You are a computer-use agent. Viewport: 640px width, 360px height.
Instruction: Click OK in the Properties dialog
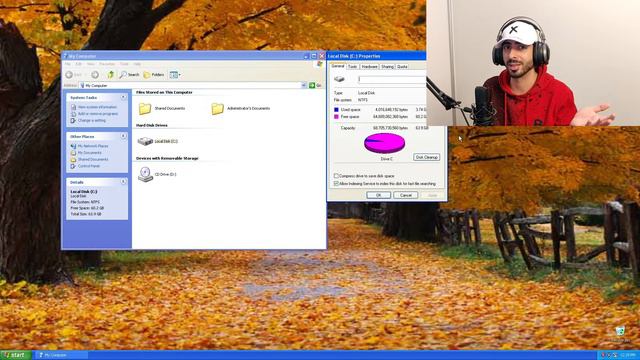coord(378,195)
